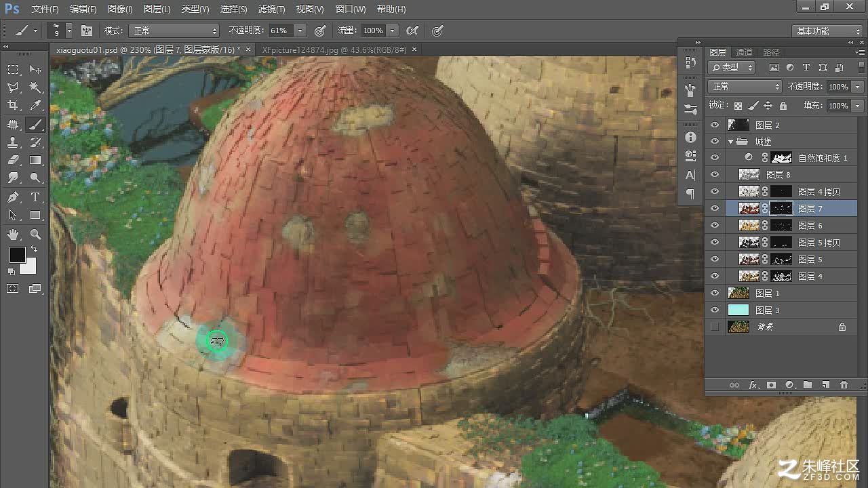Select the Zoom magnifier tool
The image size is (868, 488).
(x=35, y=235)
